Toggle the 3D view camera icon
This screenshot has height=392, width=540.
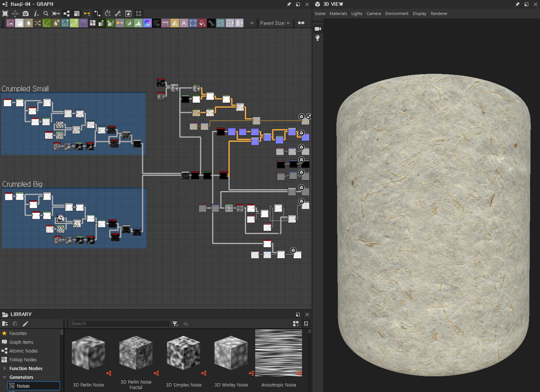(318, 29)
